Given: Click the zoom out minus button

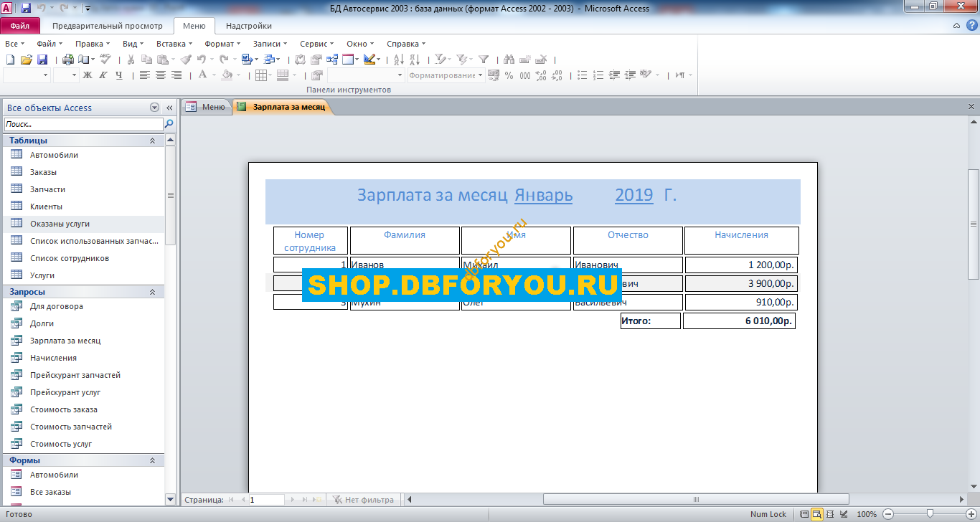Looking at the screenshot, I should tap(888, 513).
